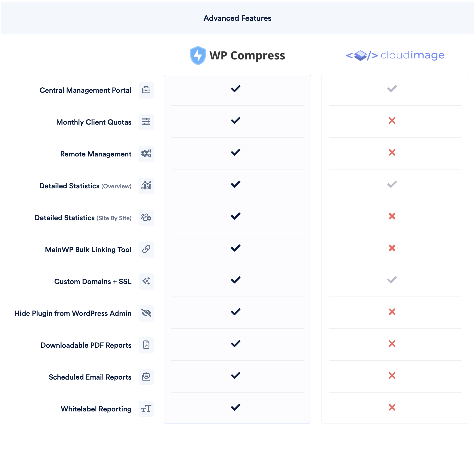Click the cloudimage logo
The width and height of the screenshot is (476, 452).
click(x=395, y=55)
